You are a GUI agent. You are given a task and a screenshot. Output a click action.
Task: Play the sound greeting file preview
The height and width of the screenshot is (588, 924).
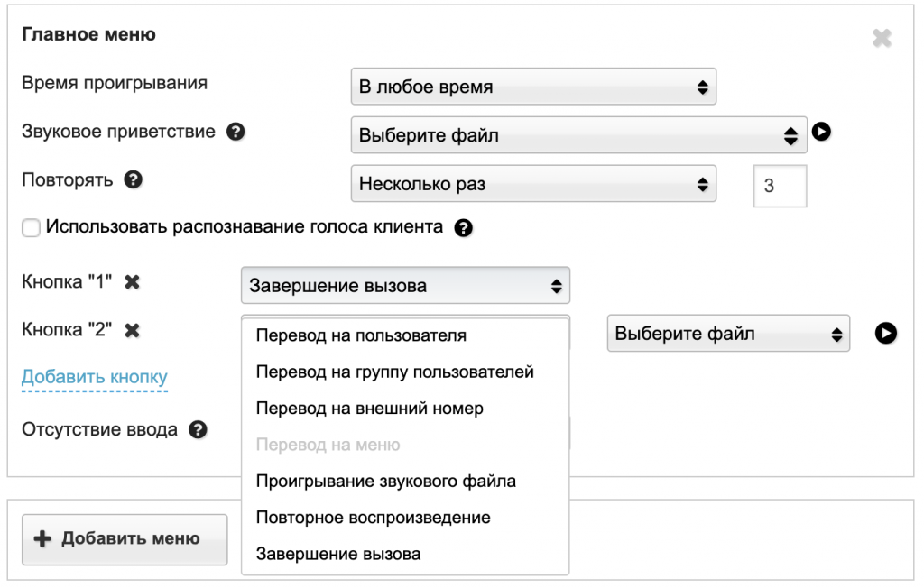[821, 132]
